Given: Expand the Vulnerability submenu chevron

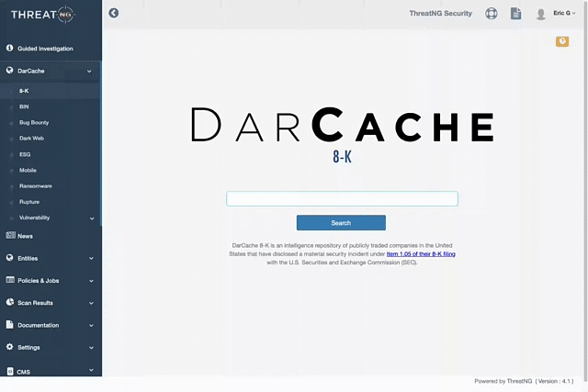Looking at the screenshot, I should pyautogui.click(x=92, y=218).
